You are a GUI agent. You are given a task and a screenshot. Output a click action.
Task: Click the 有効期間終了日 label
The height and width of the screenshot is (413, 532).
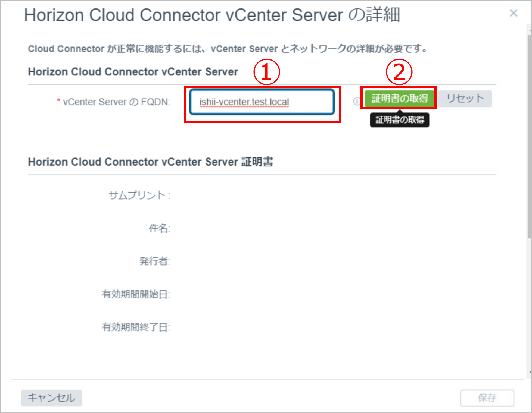[x=136, y=327]
